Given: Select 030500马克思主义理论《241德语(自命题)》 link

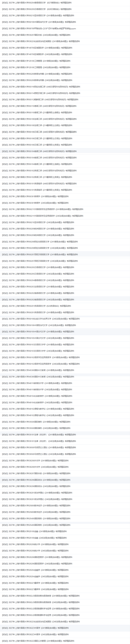Looking at the screenshot, I should coord(39,447).
